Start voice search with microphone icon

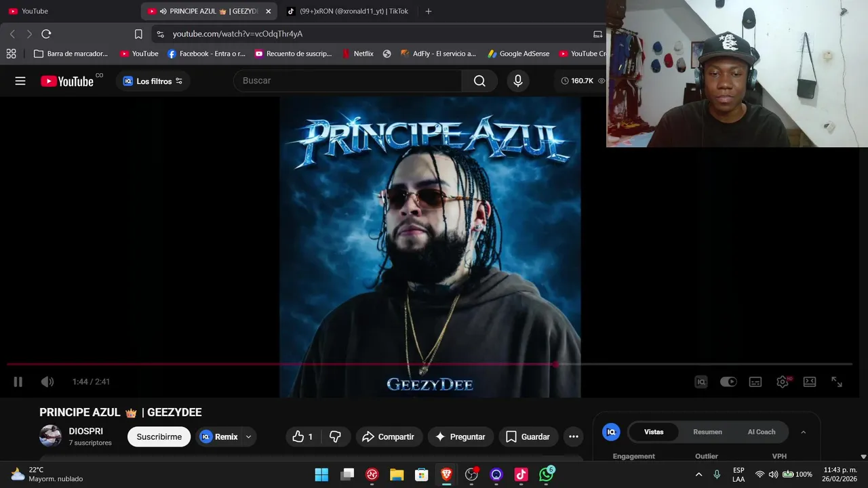tap(518, 81)
